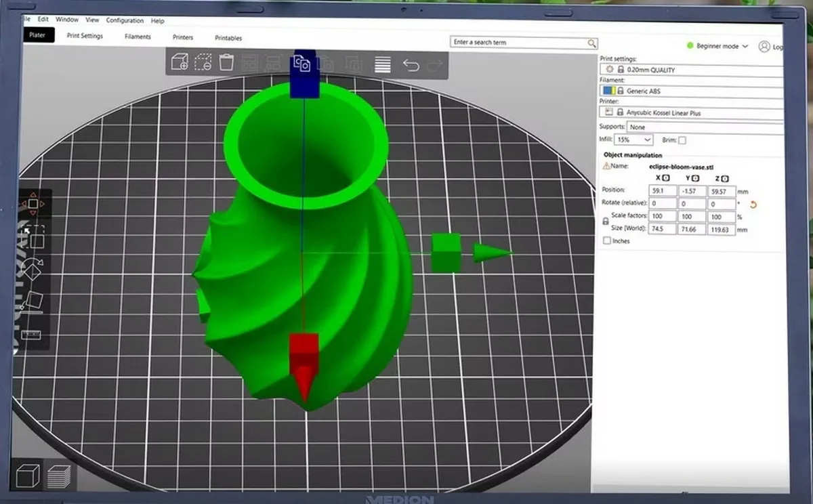Click the Delete (trash can) toolbar icon

[x=227, y=63]
